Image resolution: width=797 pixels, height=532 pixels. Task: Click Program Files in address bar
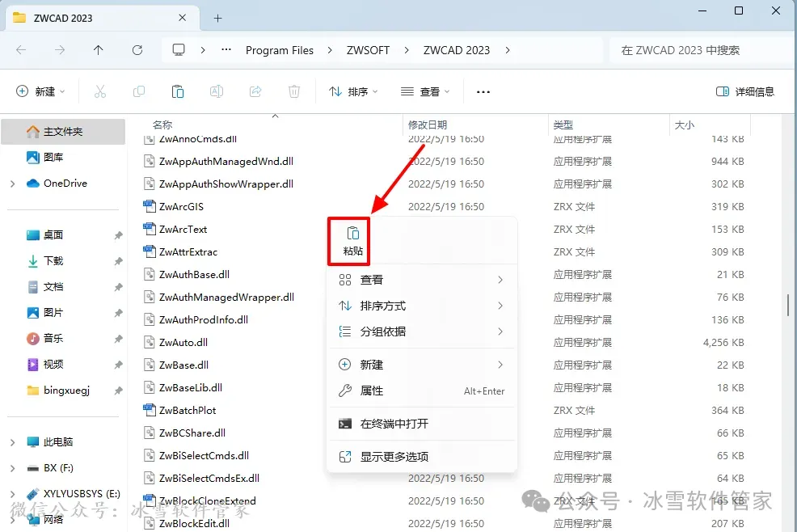pos(280,50)
